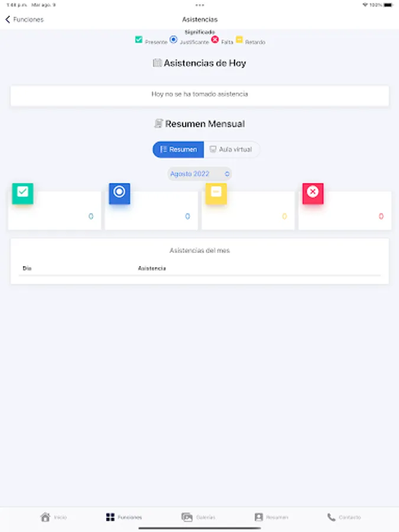399x532 pixels.
Task: Click the Falta legend red cross icon
Action: point(215,40)
